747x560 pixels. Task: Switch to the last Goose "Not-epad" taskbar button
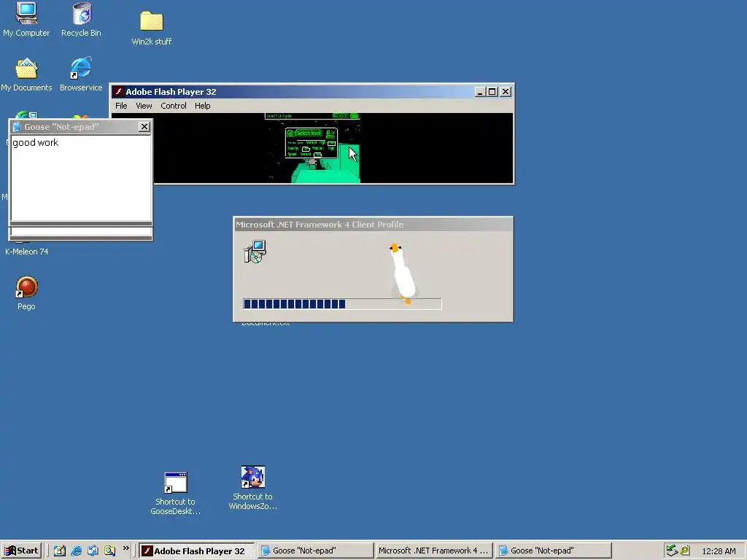[x=553, y=551]
